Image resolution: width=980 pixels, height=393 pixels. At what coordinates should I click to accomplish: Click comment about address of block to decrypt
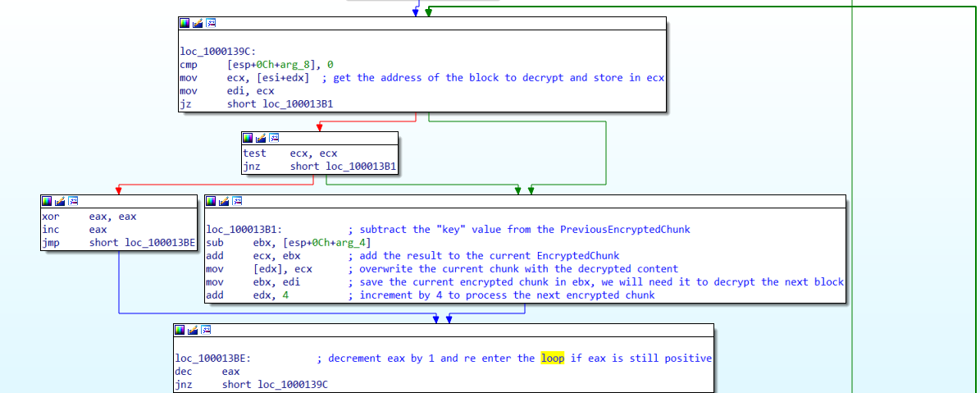coord(493,78)
